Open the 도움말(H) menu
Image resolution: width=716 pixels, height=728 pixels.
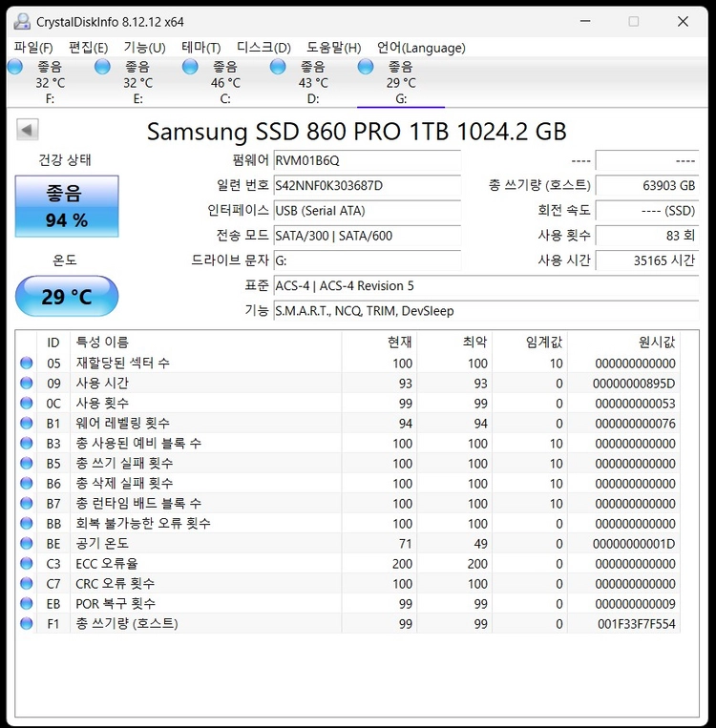[x=333, y=48]
